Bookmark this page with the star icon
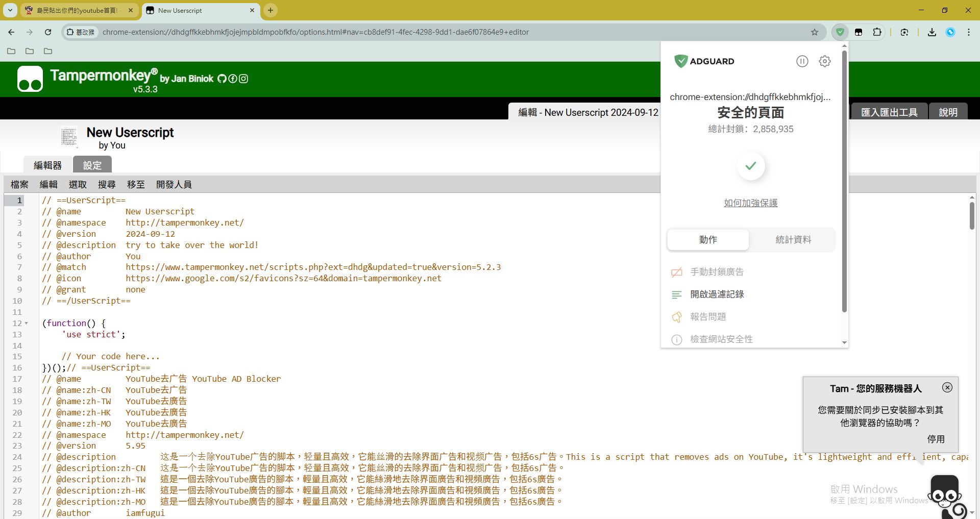 coord(815,32)
